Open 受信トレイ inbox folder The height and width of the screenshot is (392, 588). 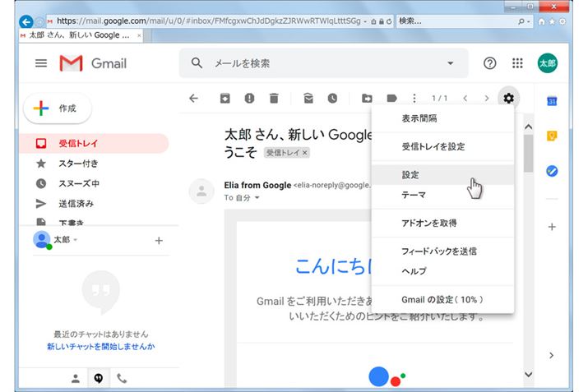94,143
